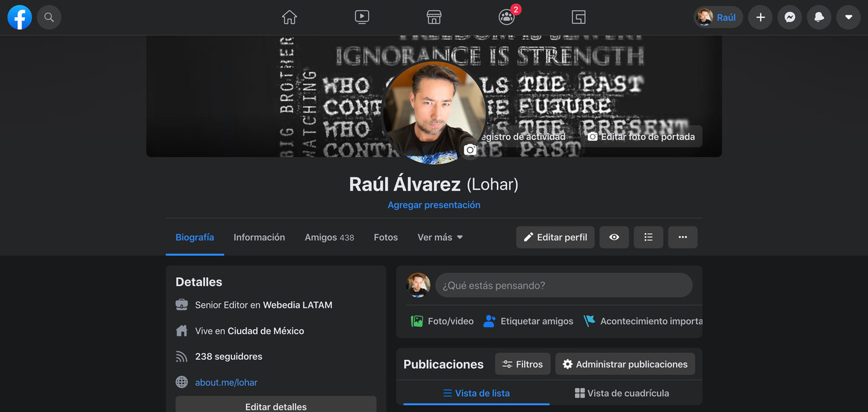This screenshot has height=412, width=868.
Task: Click Administrar publicaciones
Action: [625, 364]
